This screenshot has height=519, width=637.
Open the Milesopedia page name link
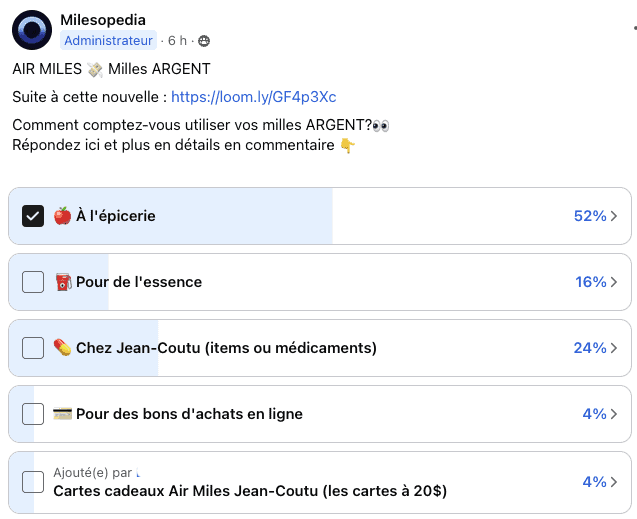tap(102, 20)
